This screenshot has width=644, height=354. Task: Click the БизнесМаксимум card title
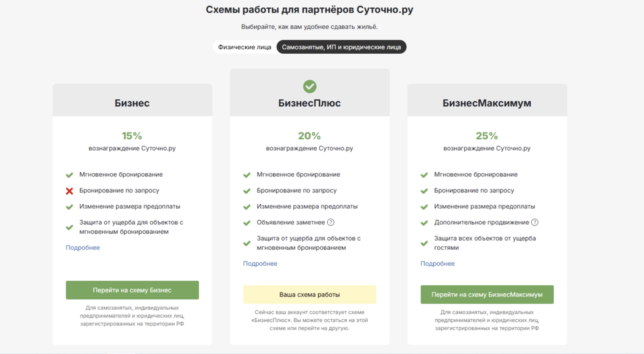[487, 103]
